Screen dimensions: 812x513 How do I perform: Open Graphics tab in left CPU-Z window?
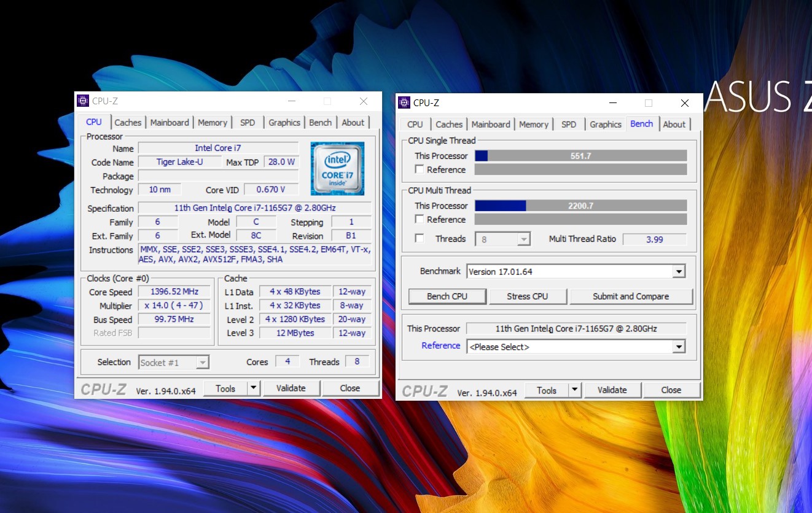pos(284,123)
